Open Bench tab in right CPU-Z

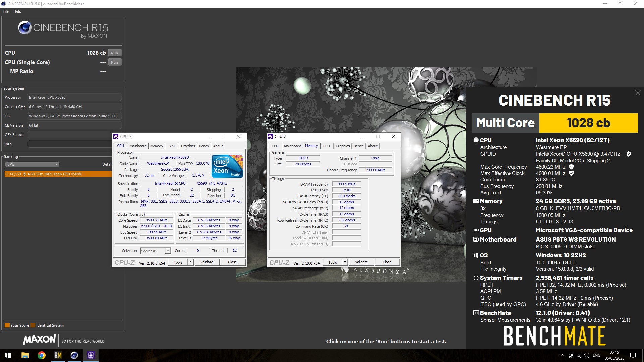358,146
